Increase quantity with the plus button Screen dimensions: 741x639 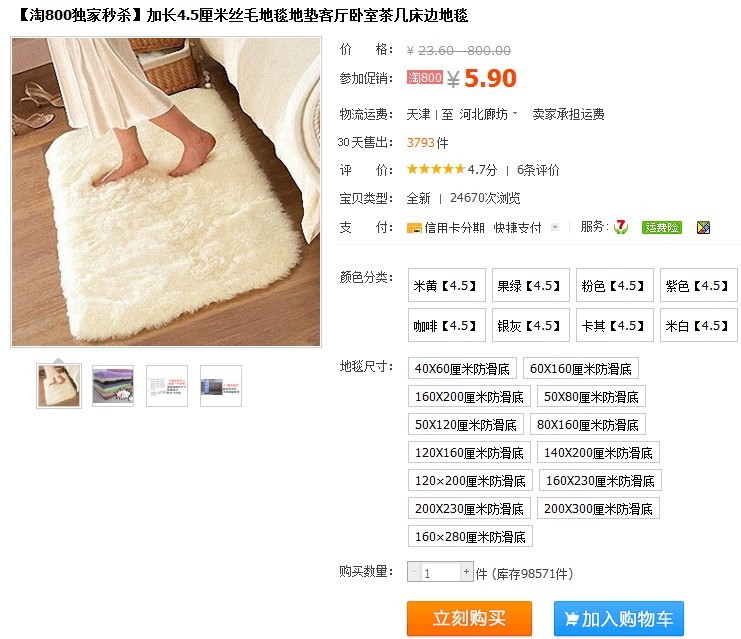point(466,572)
